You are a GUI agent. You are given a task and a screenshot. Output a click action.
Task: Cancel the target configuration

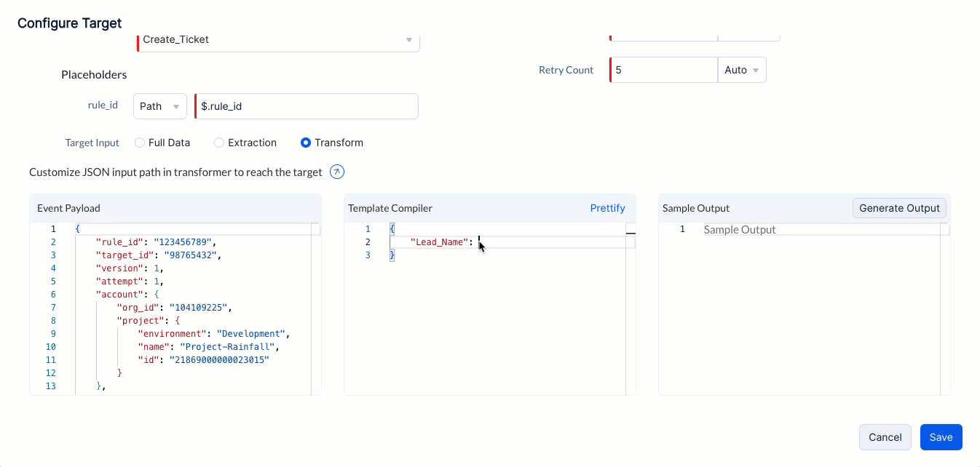(885, 437)
